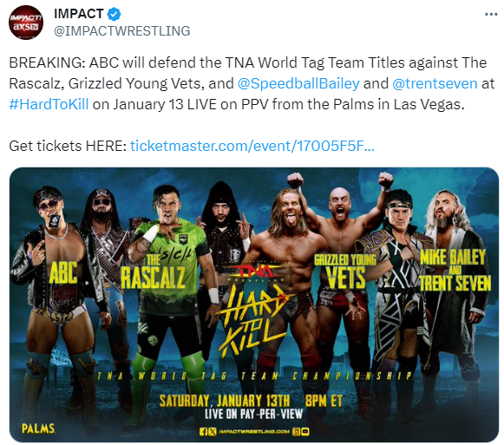This screenshot has width=504, height=445.
Task: Click the IMPACT axs tv profile avatar
Action: point(26,23)
